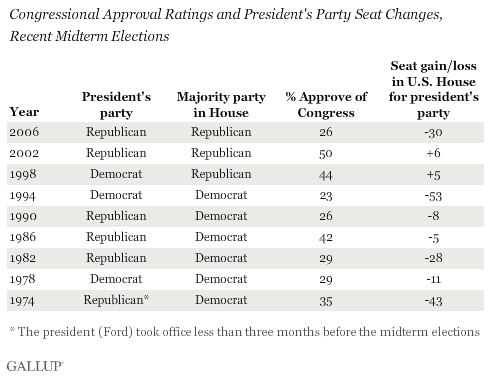Screen dimensions: 491x377
Task: Click the GALLUP logo
Action: tap(35, 366)
